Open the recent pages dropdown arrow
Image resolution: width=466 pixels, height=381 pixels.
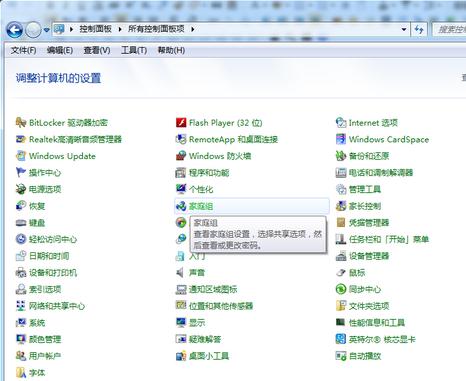47,30
